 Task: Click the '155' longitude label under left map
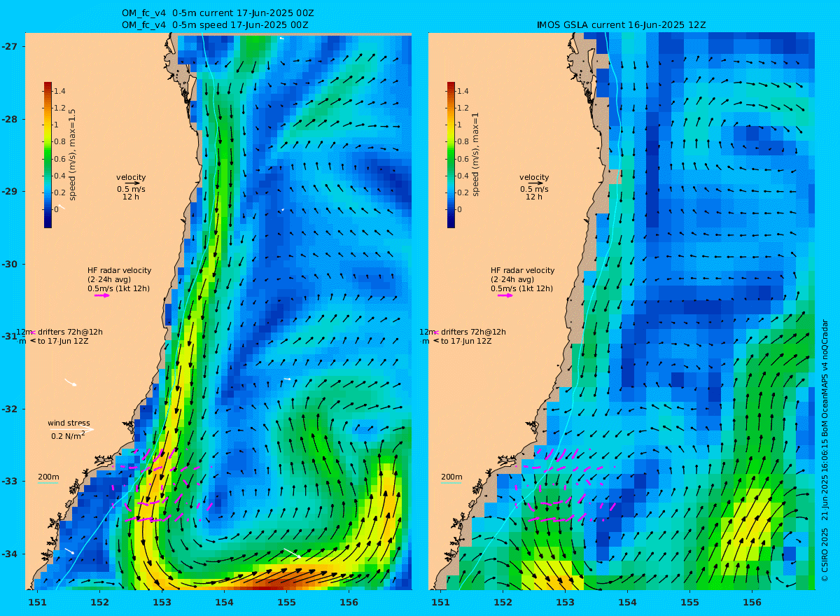286,602
